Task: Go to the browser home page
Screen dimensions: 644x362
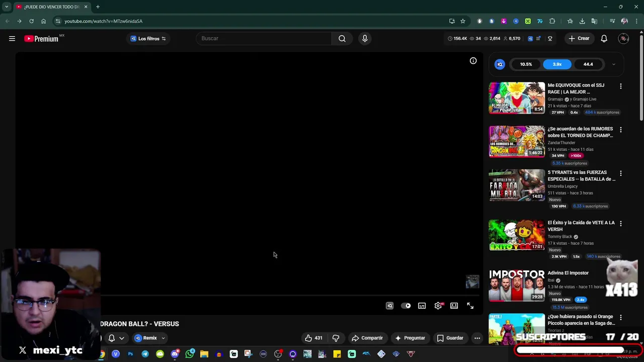Action: (43, 21)
